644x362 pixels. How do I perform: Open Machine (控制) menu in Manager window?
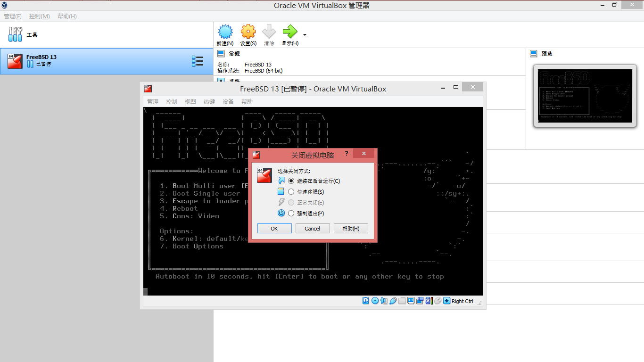(39, 16)
